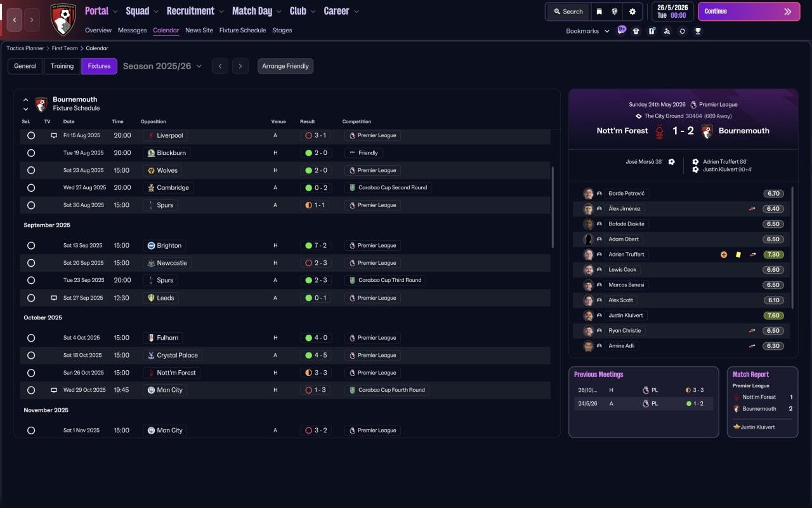Open settings via the gear icon
The image size is (812, 508).
[632, 11]
